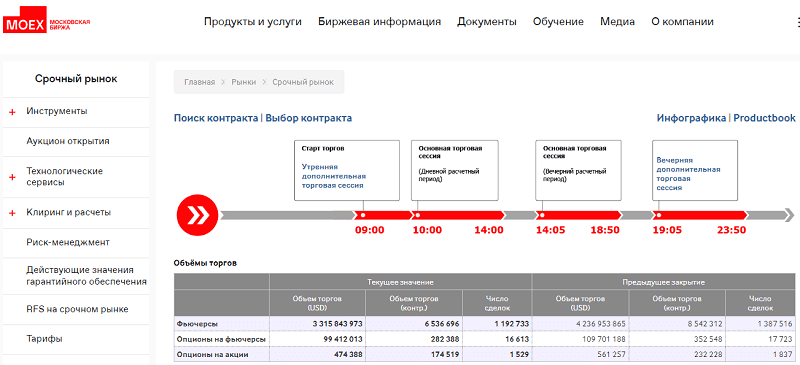Select Клиринг и расчеты in the sidebar

68,212
